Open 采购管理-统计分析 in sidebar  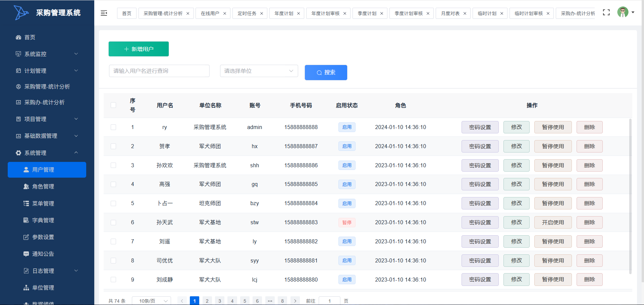(47, 86)
